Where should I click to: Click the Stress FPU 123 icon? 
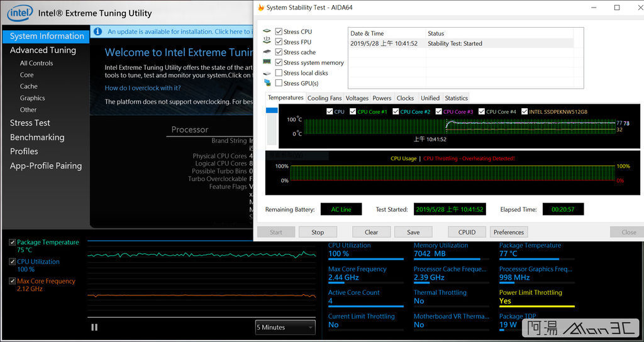[267, 40]
